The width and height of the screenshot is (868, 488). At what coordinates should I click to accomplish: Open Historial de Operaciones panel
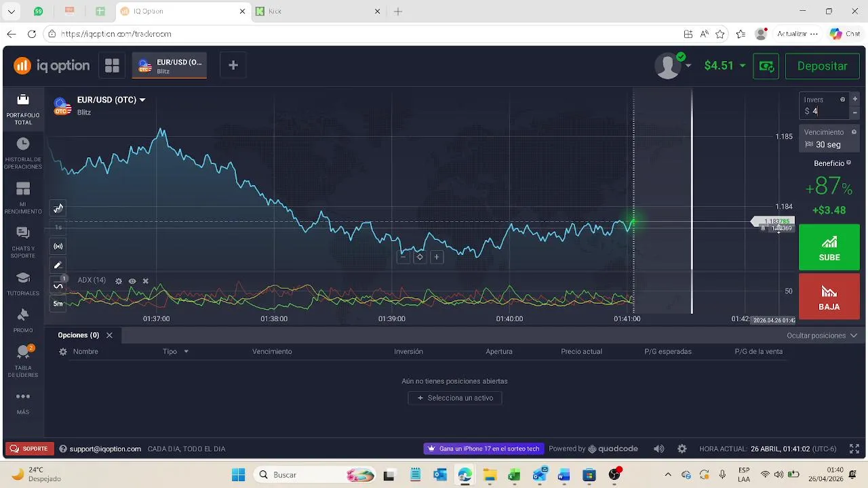tap(23, 153)
